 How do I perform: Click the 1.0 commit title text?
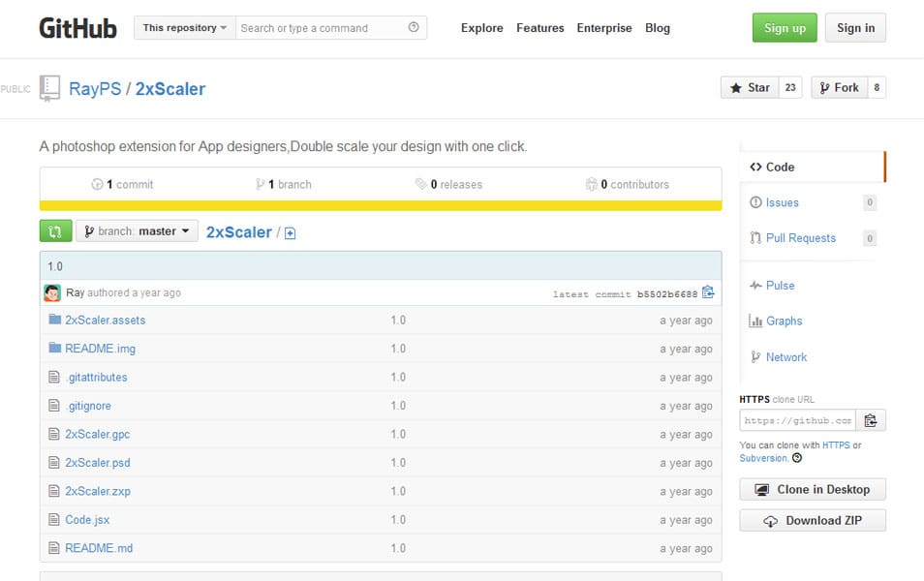coord(55,266)
